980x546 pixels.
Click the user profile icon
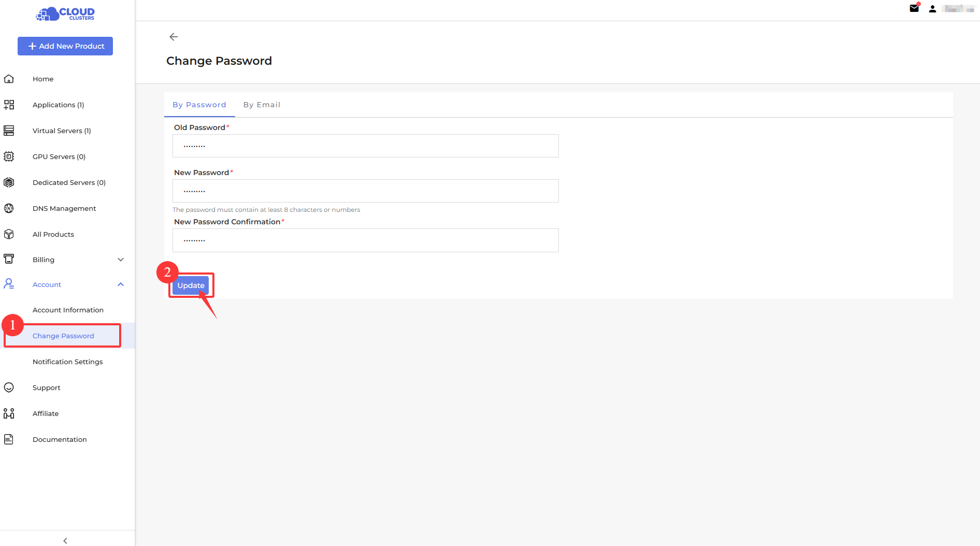[x=932, y=9]
